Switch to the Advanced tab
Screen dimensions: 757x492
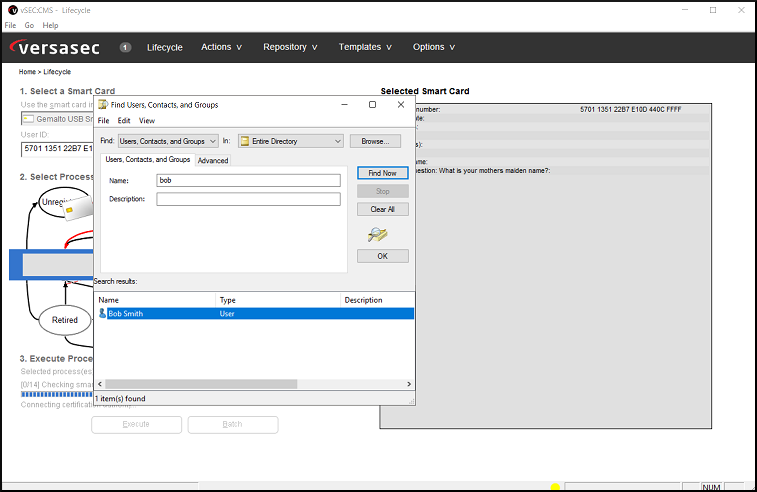click(213, 160)
